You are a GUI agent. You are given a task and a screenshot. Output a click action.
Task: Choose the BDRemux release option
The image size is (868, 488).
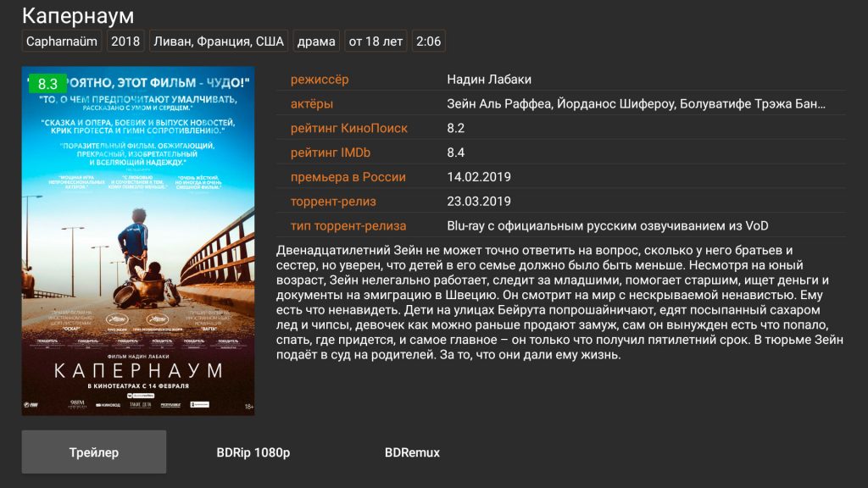pos(412,452)
